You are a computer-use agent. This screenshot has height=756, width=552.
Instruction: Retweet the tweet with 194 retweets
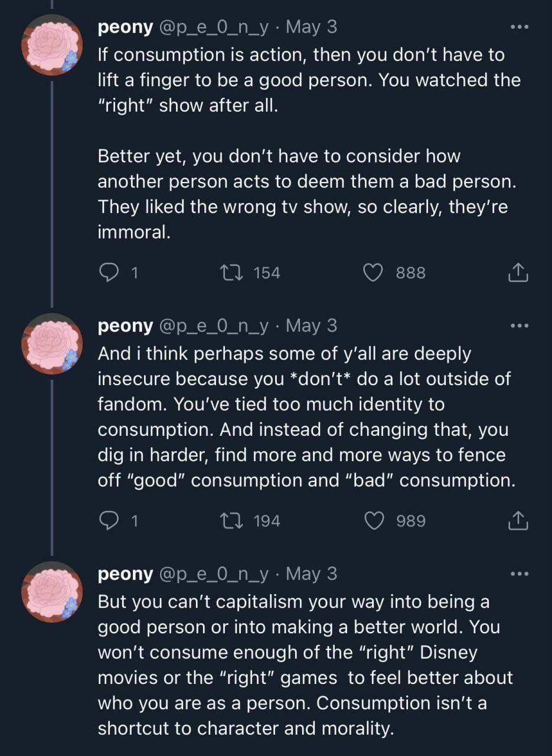[x=228, y=520]
